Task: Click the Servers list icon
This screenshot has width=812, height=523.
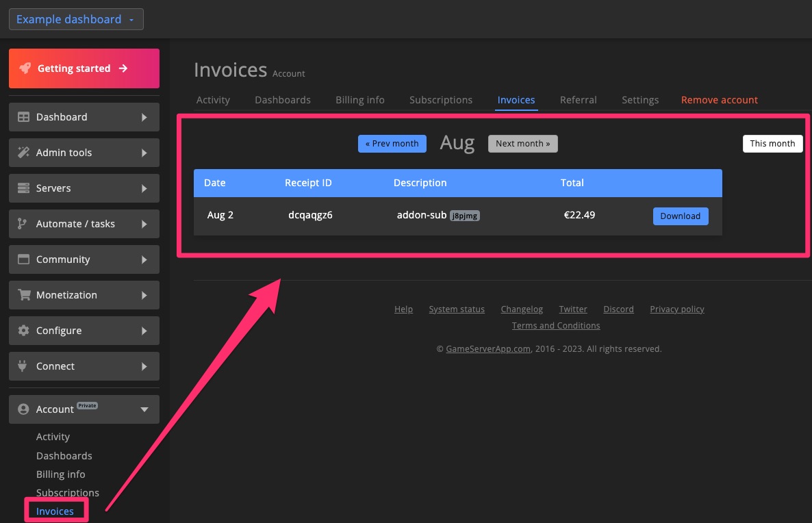Action: click(22, 188)
